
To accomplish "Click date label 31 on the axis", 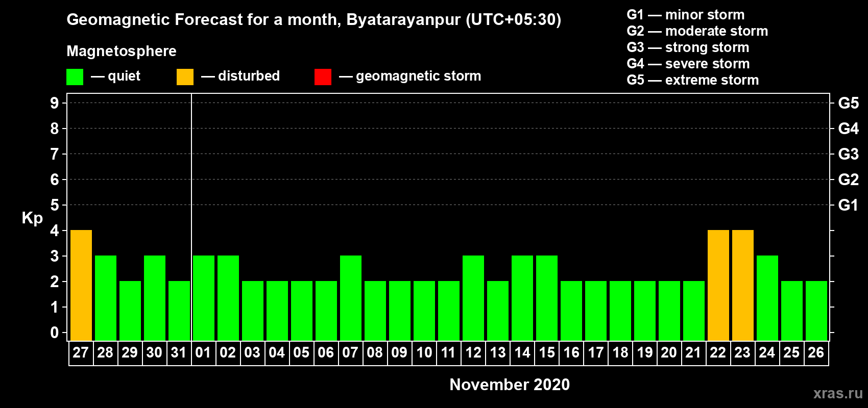I will [x=179, y=353].
